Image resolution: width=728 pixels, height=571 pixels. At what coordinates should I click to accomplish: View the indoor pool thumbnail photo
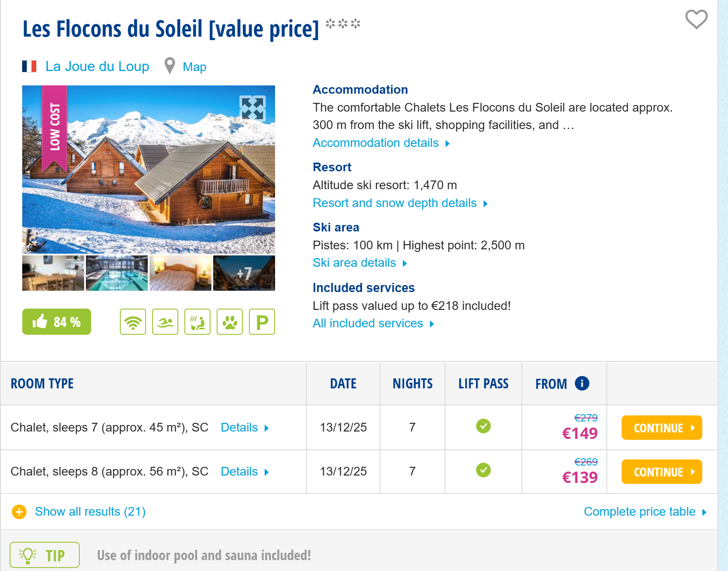pos(117,273)
